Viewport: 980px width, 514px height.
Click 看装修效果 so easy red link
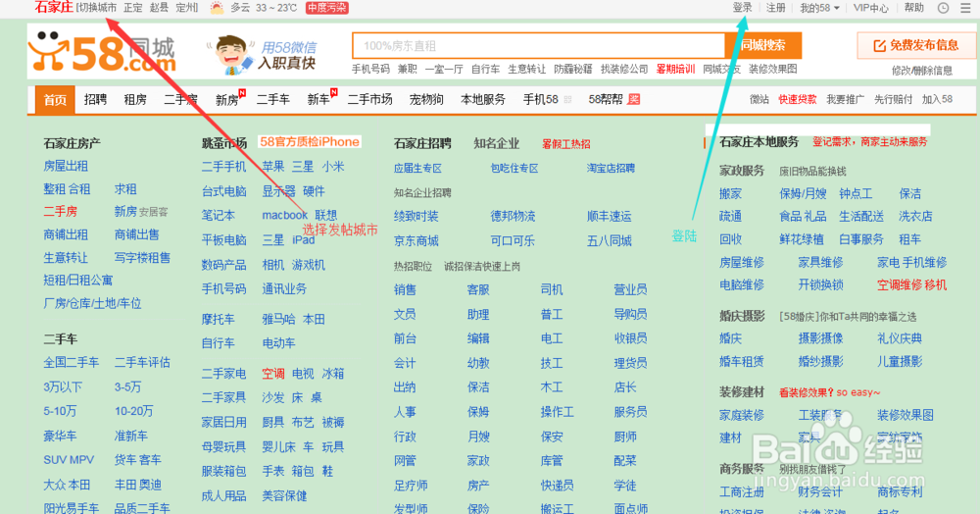tap(829, 392)
